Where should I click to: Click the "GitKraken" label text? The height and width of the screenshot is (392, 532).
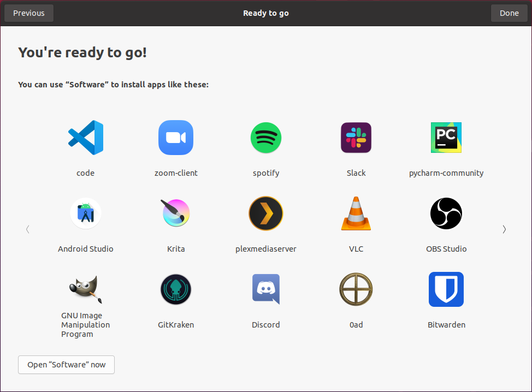click(176, 325)
